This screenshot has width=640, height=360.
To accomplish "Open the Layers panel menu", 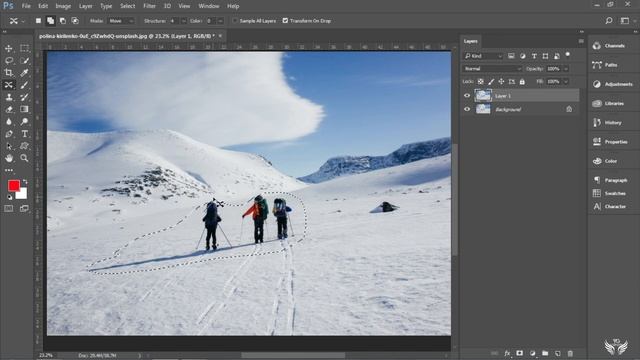I will coord(581,41).
